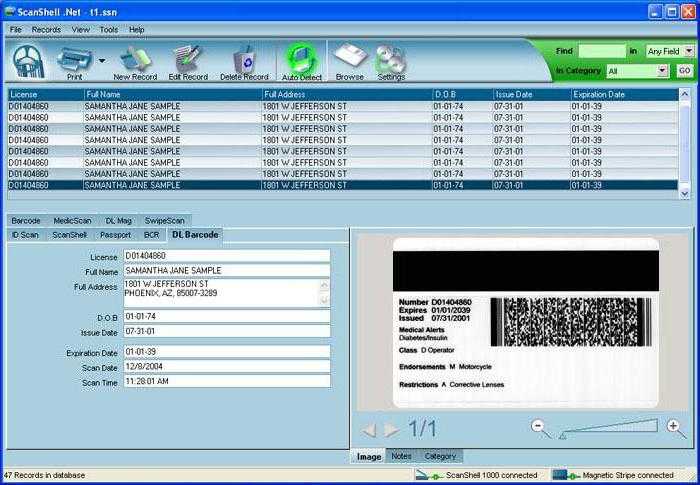
Task: Go to previous image arrow
Action: (x=369, y=430)
